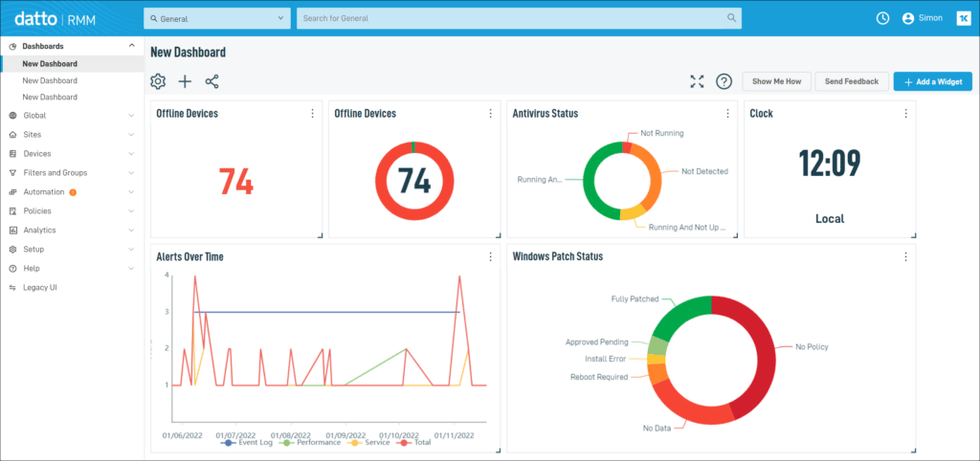
Task: Enter fullscreen mode via expand icon
Action: [x=697, y=81]
